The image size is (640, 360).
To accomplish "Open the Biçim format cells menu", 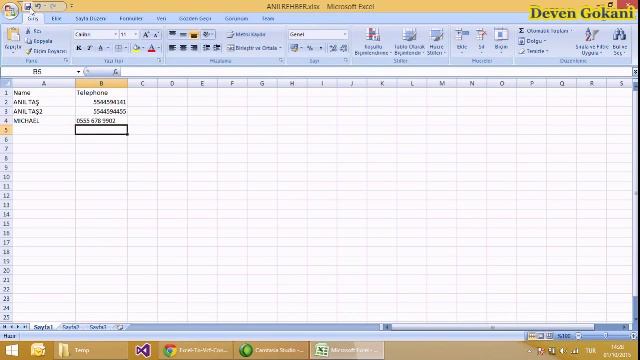I will coord(501,40).
